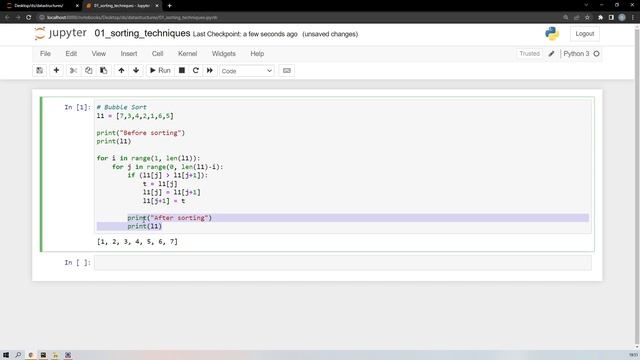Click the In [1]: cell prompt
The image size is (640, 360).
[x=77, y=107]
